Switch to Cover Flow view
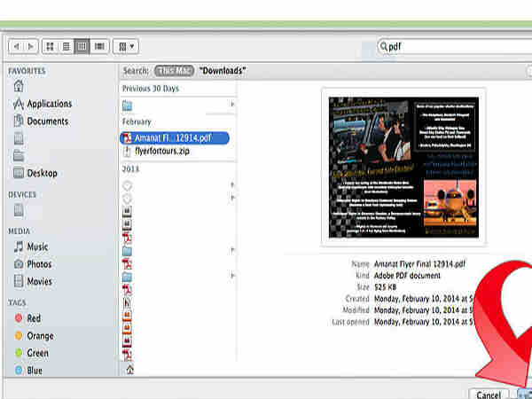 pos(99,45)
